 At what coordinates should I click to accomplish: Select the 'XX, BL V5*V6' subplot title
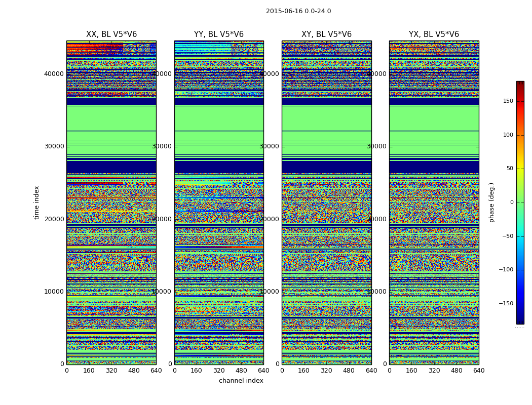(x=111, y=34)
